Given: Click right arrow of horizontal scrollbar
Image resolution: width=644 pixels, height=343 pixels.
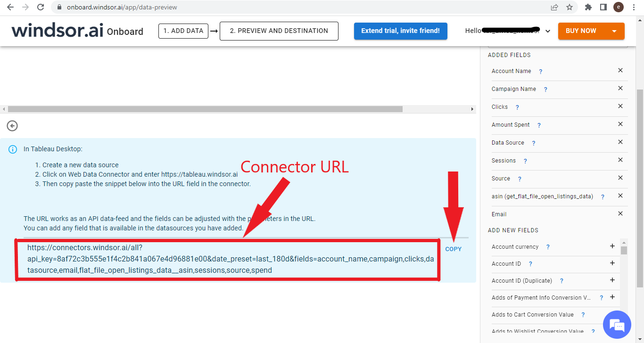Looking at the screenshot, I should click(472, 109).
